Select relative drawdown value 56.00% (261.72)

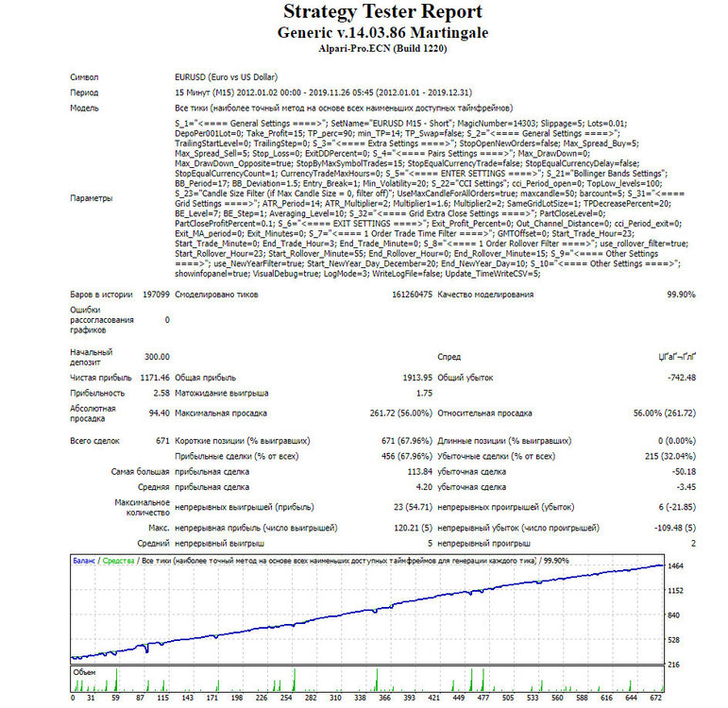665,413
